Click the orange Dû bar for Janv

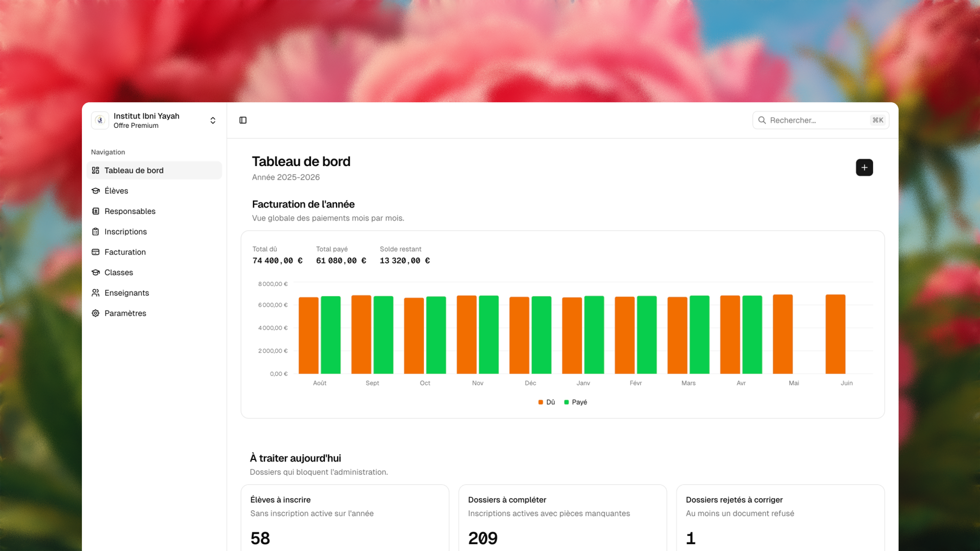(x=572, y=335)
